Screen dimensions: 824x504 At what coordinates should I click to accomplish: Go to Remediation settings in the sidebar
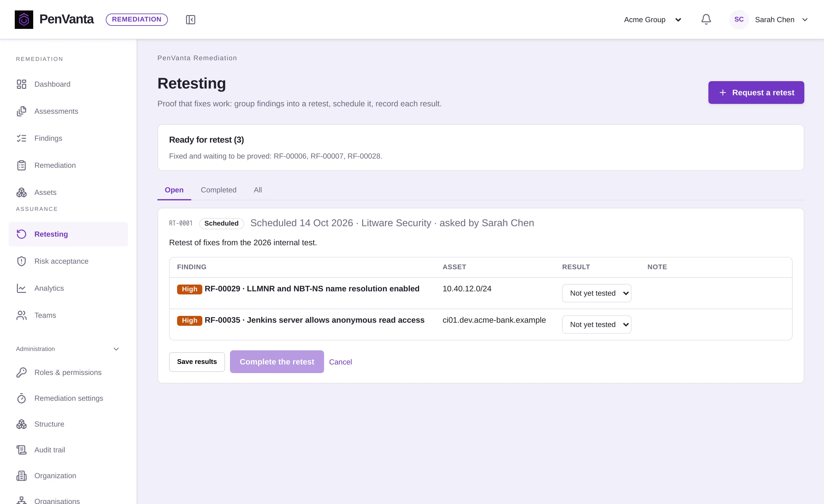point(68,398)
